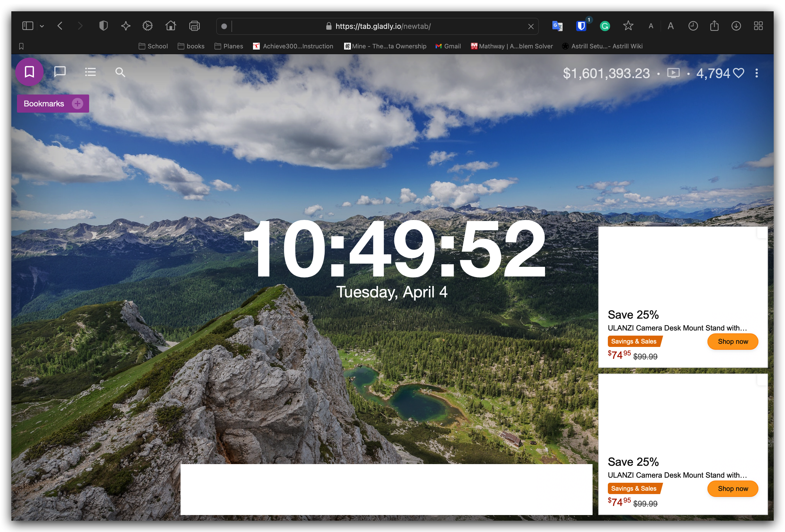The height and width of the screenshot is (532, 785).
Task: Click Shop now in the top ad
Action: point(732,342)
